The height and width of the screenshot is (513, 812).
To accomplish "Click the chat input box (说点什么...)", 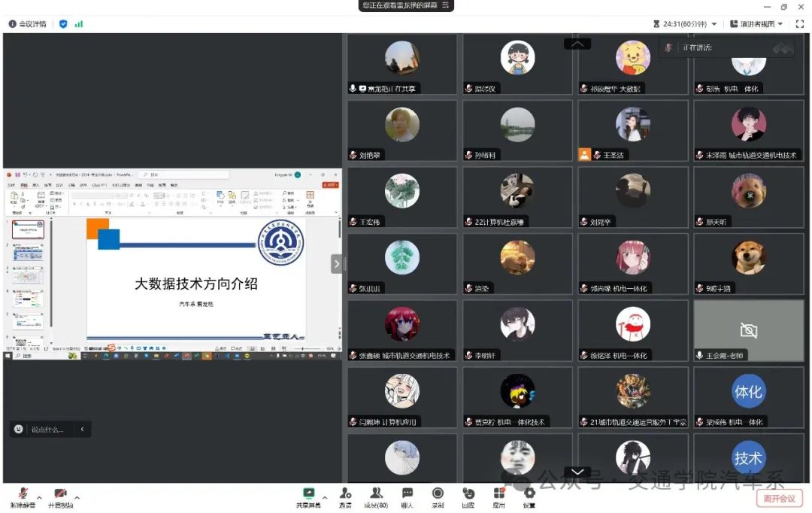I will 47,430.
